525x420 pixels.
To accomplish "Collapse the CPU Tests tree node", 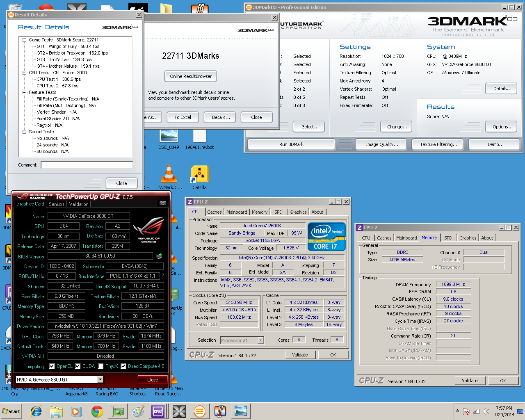I will (24, 73).
